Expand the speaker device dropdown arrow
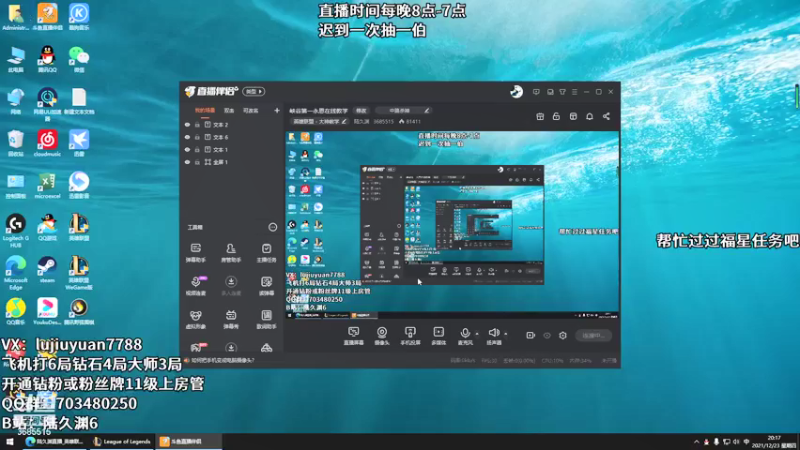Image resolution: width=800 pixels, height=450 pixels. click(506, 334)
